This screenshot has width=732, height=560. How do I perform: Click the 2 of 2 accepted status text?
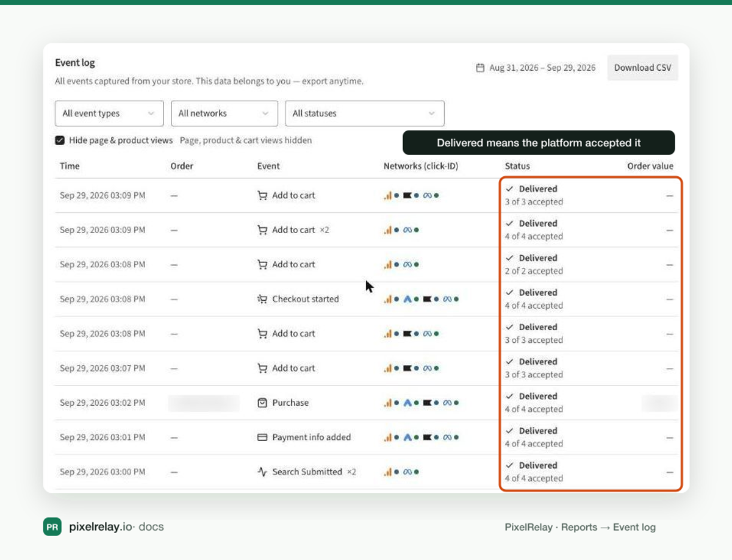pyautogui.click(x=534, y=271)
